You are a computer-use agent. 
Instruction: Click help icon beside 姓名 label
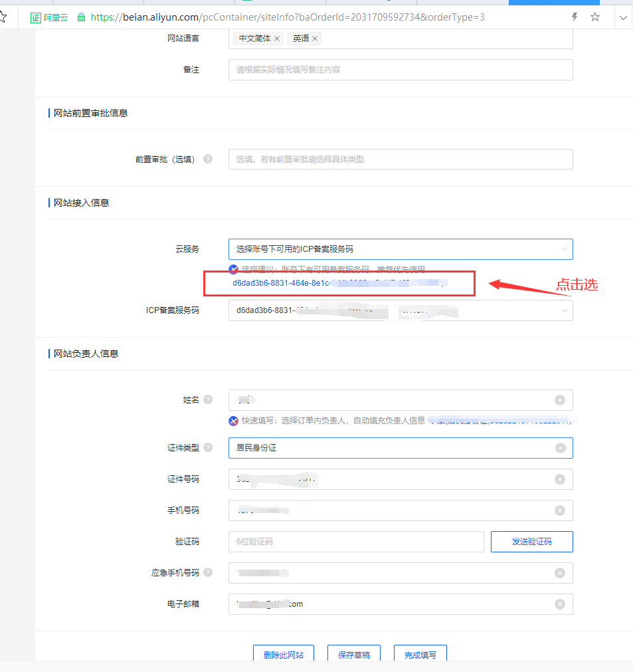tap(208, 399)
